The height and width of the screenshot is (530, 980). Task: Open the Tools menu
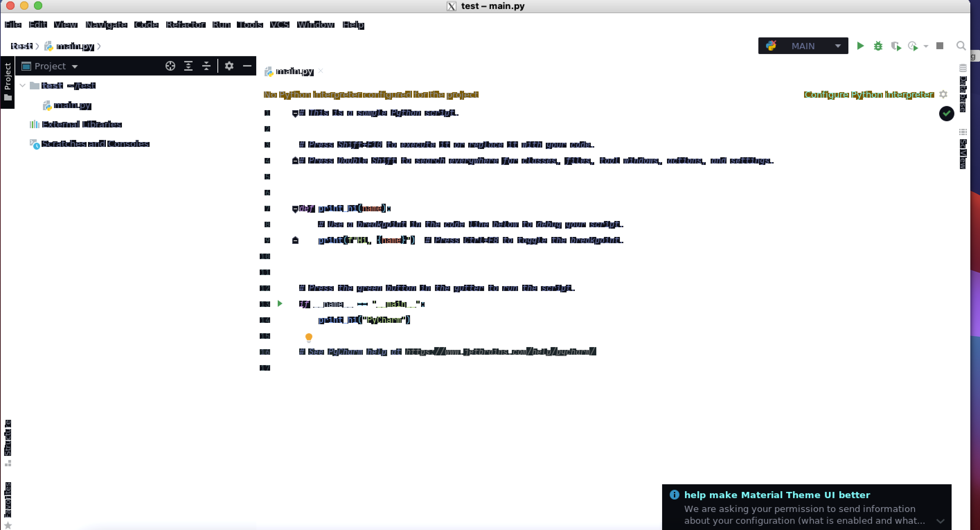(250, 24)
